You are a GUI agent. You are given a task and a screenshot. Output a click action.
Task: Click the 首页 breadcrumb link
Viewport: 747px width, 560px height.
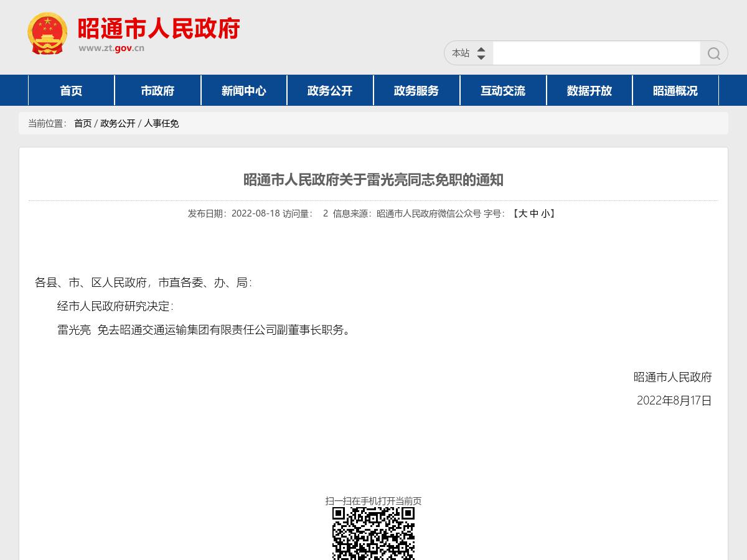tap(82, 124)
